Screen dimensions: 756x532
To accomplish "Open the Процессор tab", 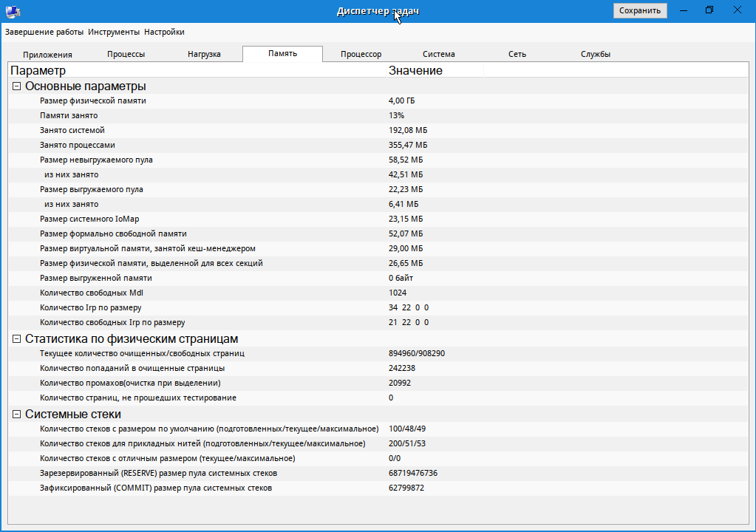I will pos(361,55).
